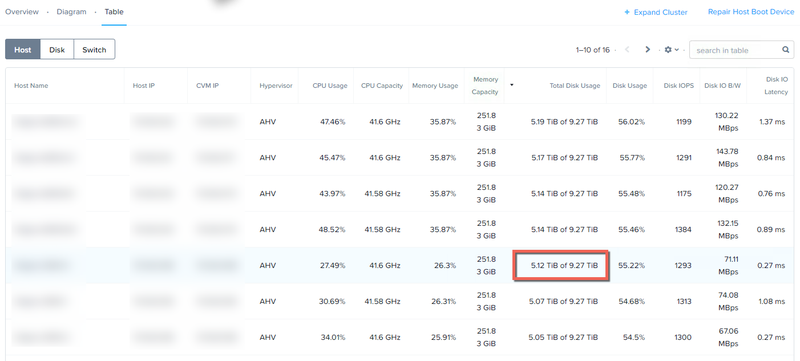Click the 71.11 MBps bandwidth value
800x361 pixels.
[728, 265]
